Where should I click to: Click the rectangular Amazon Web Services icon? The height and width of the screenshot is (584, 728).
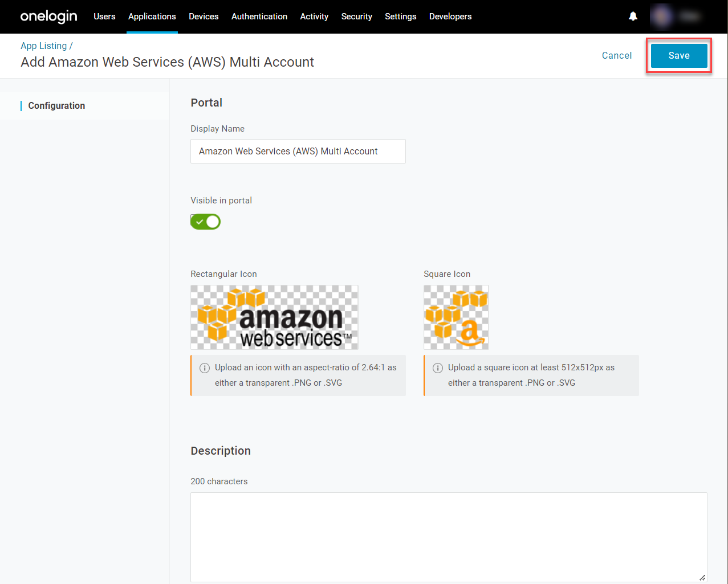(x=274, y=317)
